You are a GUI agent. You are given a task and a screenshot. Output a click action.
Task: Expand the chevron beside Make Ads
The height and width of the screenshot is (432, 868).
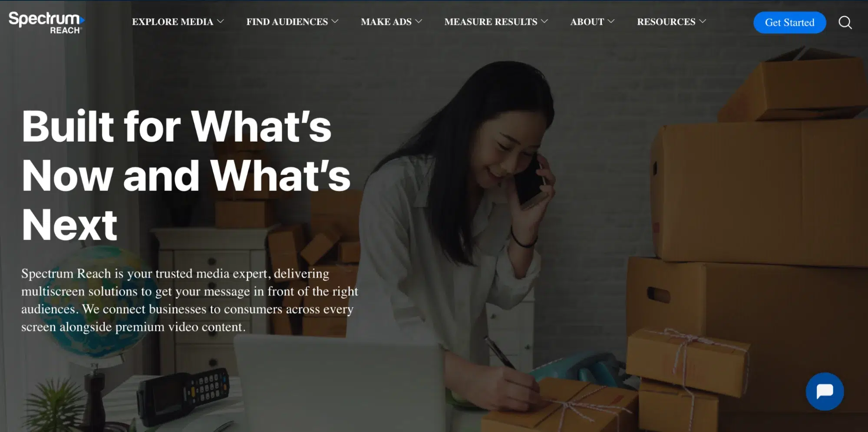point(419,21)
